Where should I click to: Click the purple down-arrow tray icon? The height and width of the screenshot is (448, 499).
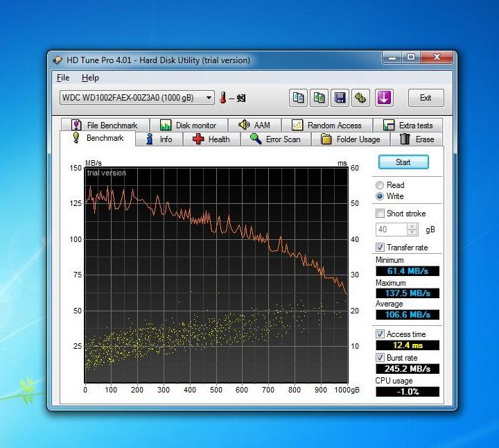pyautogui.click(x=384, y=98)
